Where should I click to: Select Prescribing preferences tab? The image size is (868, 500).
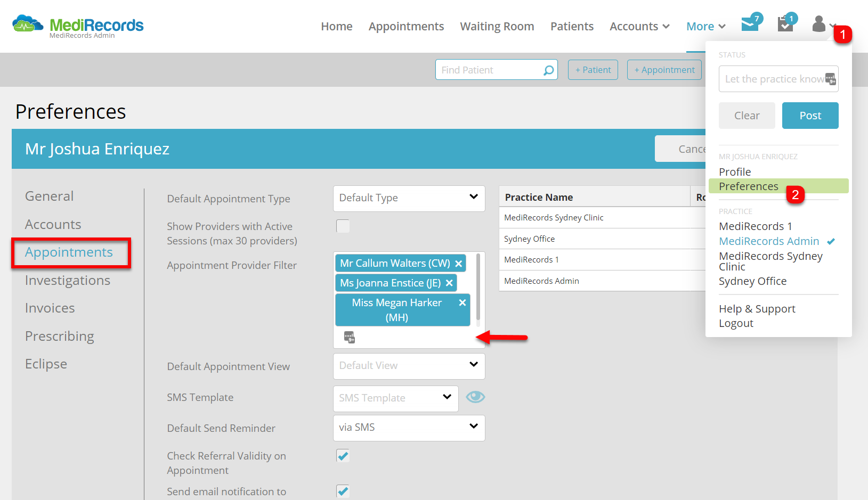click(60, 336)
